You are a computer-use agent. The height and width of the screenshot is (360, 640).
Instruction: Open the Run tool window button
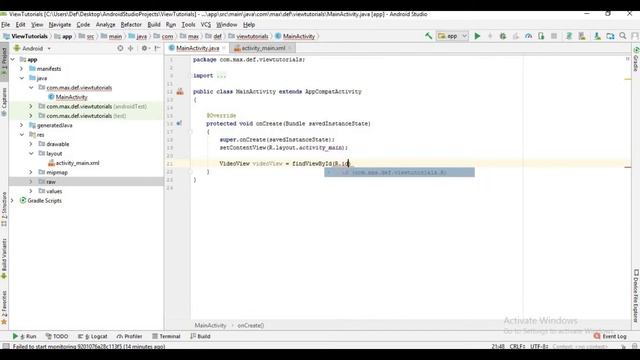[24, 336]
